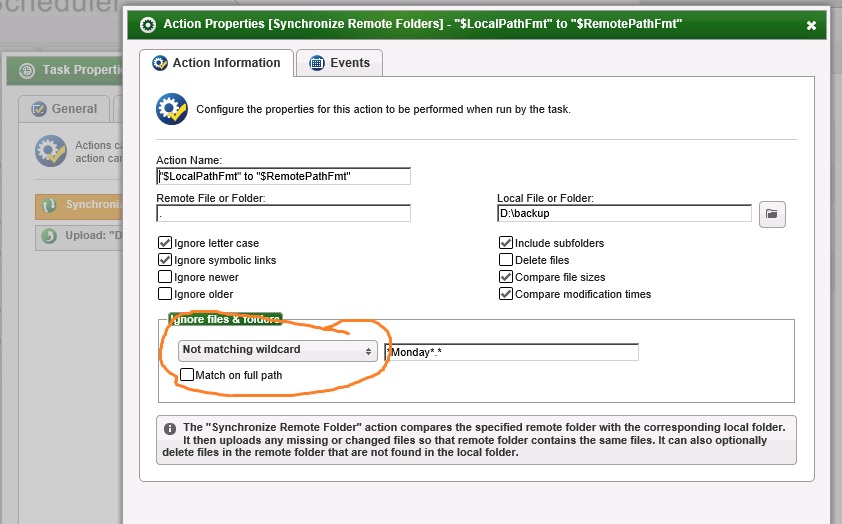The image size is (842, 524).
Task: Enable the Delete files checkbox
Action: point(506,260)
